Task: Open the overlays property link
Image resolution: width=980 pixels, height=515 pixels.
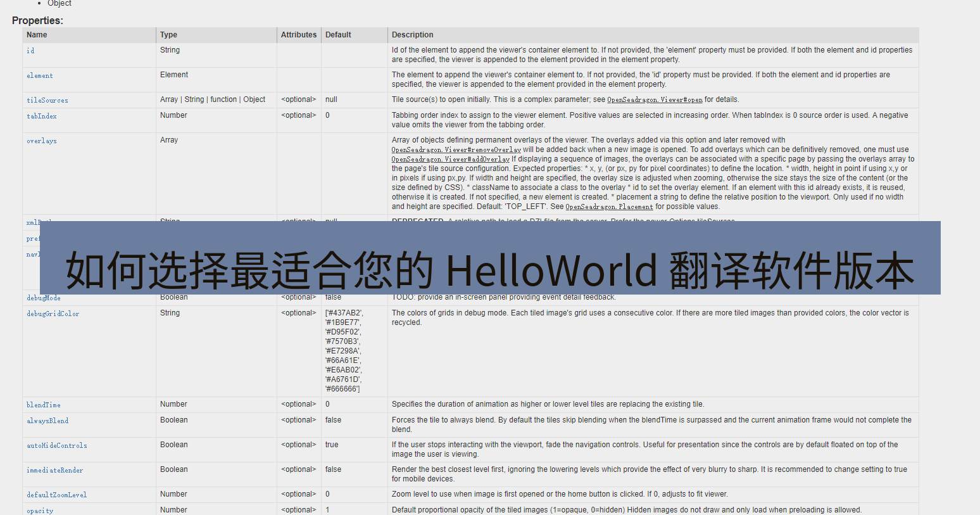Action: [x=42, y=141]
